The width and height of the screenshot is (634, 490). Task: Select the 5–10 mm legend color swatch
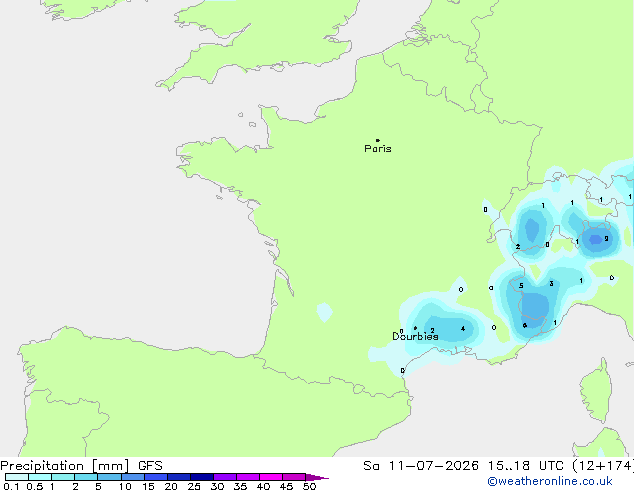(x=109, y=477)
